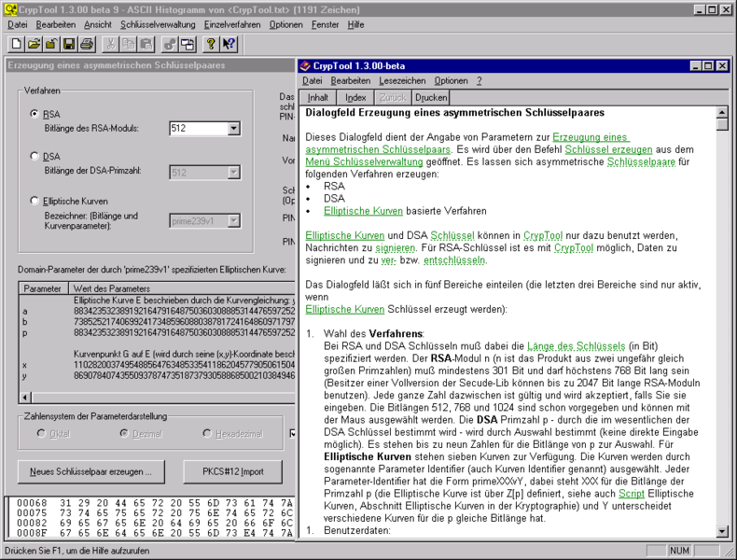Follow the Menü Schlüsselverwaltung link
This screenshot has height=560, width=737.
(x=364, y=161)
